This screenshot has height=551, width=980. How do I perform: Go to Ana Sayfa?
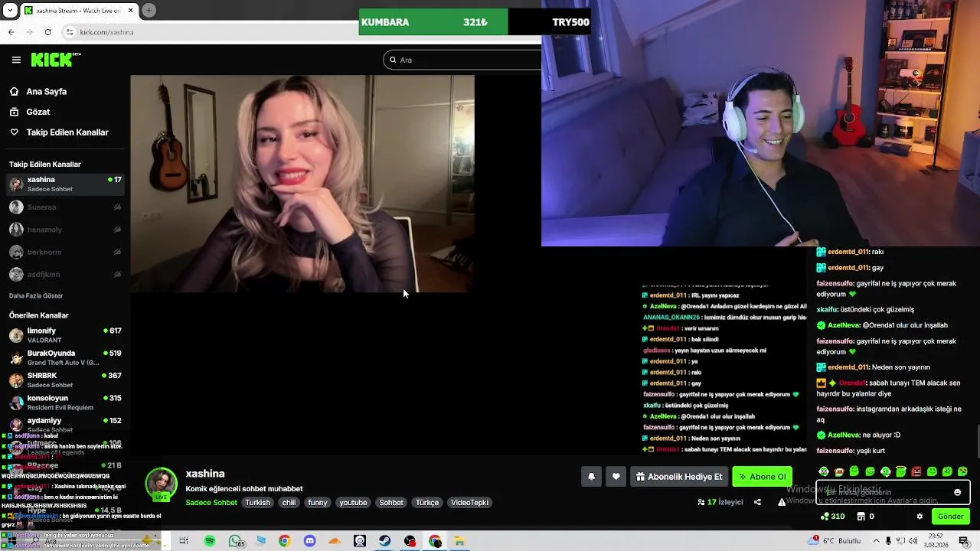click(x=47, y=91)
